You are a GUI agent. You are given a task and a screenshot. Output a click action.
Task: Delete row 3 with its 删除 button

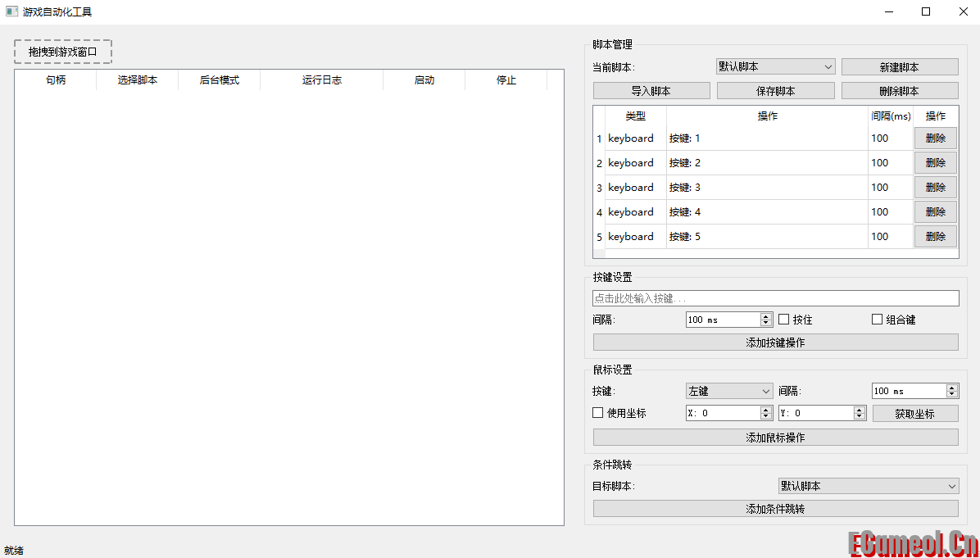click(935, 188)
